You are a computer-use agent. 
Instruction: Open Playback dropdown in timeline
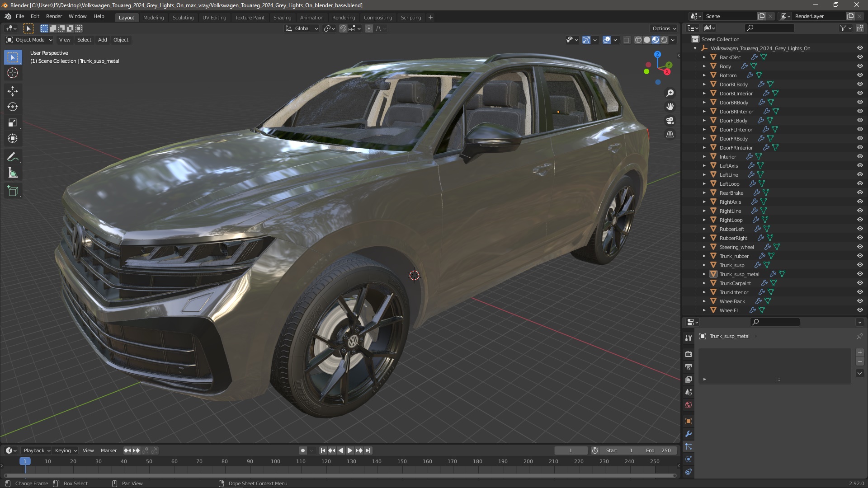37,450
